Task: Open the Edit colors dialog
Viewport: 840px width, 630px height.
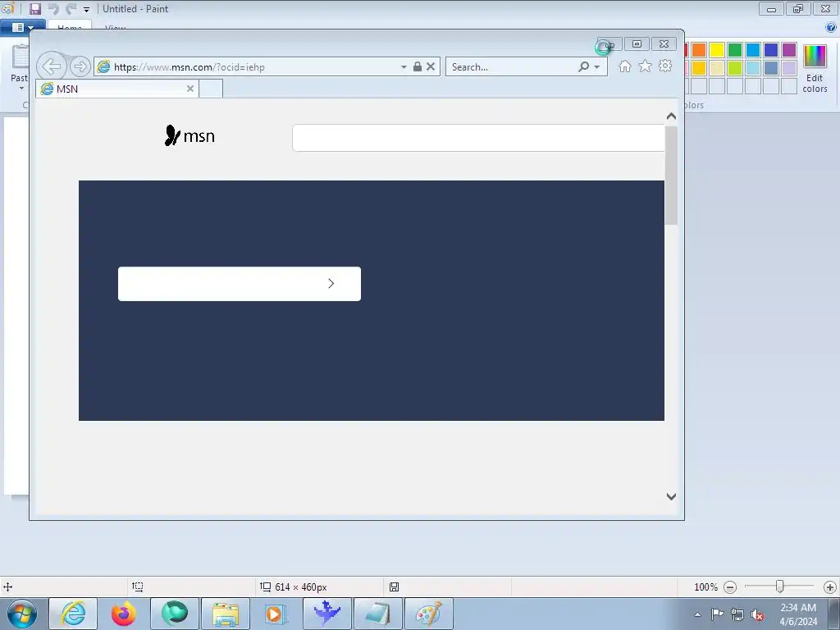Action: coord(815,69)
